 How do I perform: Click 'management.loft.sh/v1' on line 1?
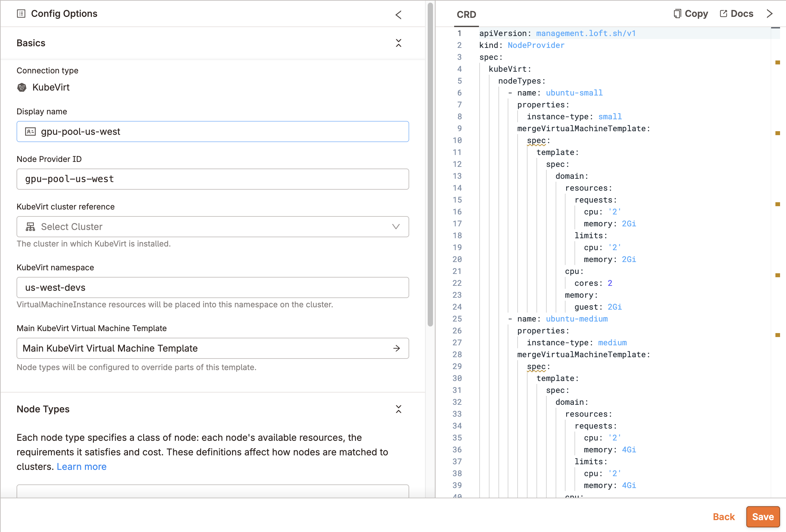click(x=586, y=33)
